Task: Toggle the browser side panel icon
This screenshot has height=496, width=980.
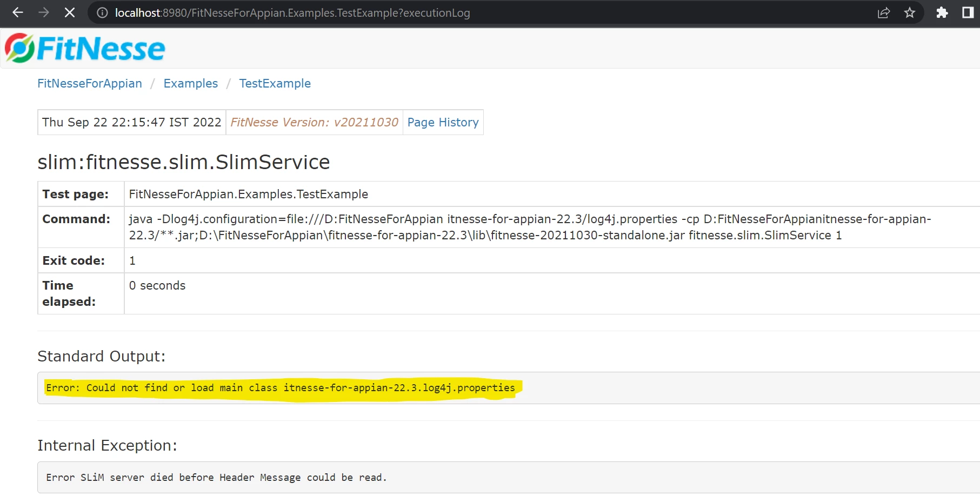Action: point(968,12)
